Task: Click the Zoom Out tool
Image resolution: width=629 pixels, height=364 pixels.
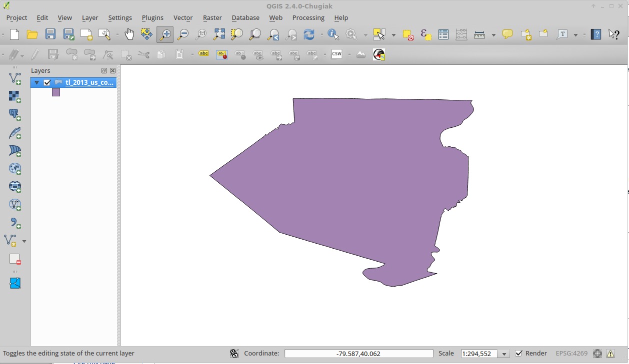Action: (183, 34)
